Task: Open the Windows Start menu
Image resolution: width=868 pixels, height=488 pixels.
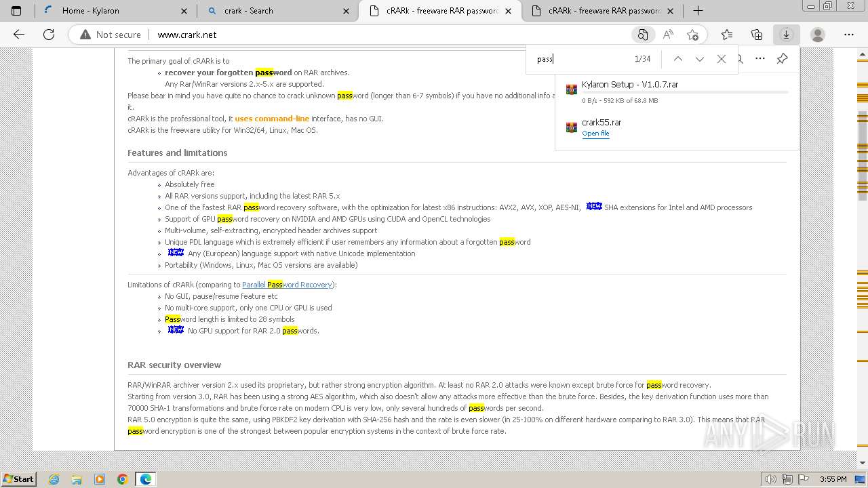Action: click(18, 479)
